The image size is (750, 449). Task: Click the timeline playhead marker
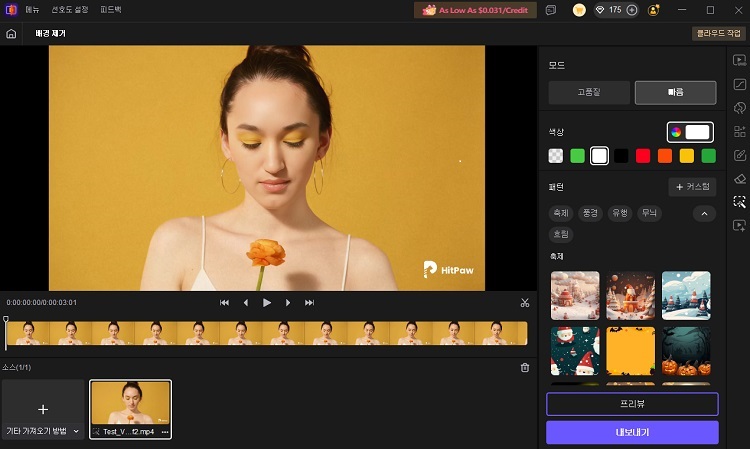6,319
